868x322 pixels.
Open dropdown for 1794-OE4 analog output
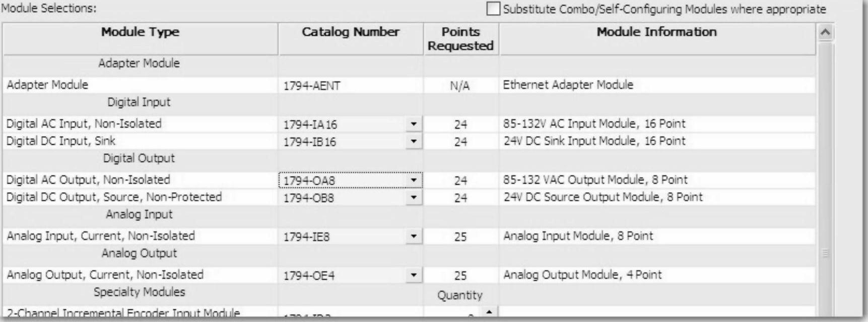click(x=414, y=275)
